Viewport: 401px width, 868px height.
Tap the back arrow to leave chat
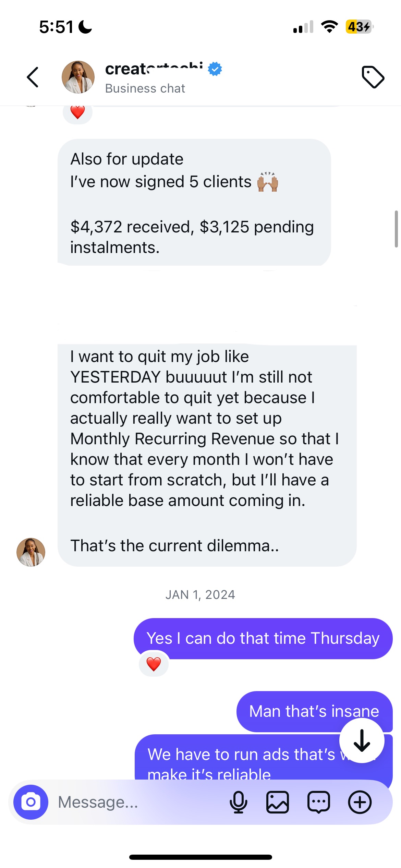(x=33, y=77)
